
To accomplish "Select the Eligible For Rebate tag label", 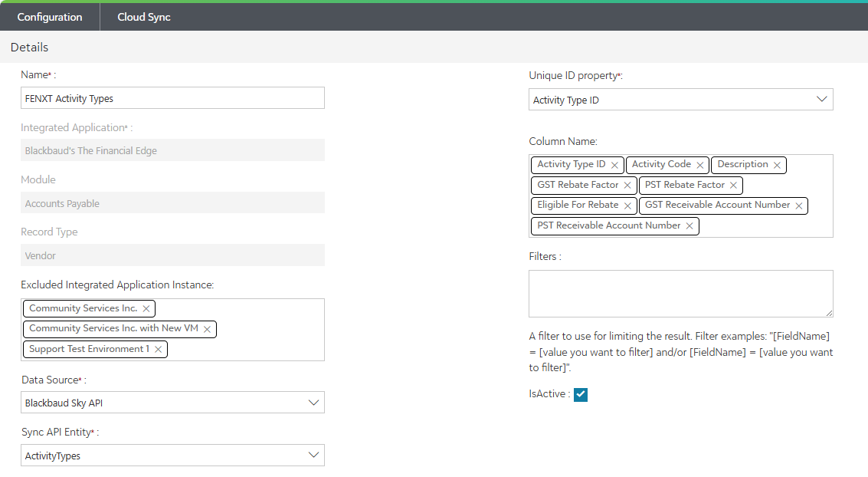I will (x=578, y=205).
